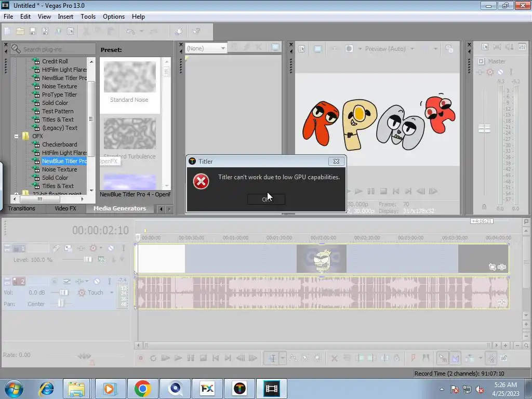The width and height of the screenshot is (532, 399).
Task: Select ProType Titler in the plug-in list
Action: click(59, 95)
